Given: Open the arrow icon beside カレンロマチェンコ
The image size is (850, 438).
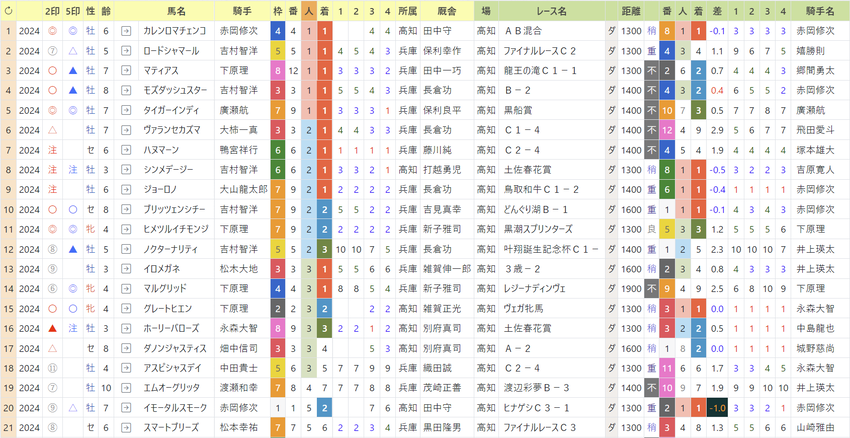Looking at the screenshot, I should click(126, 31).
